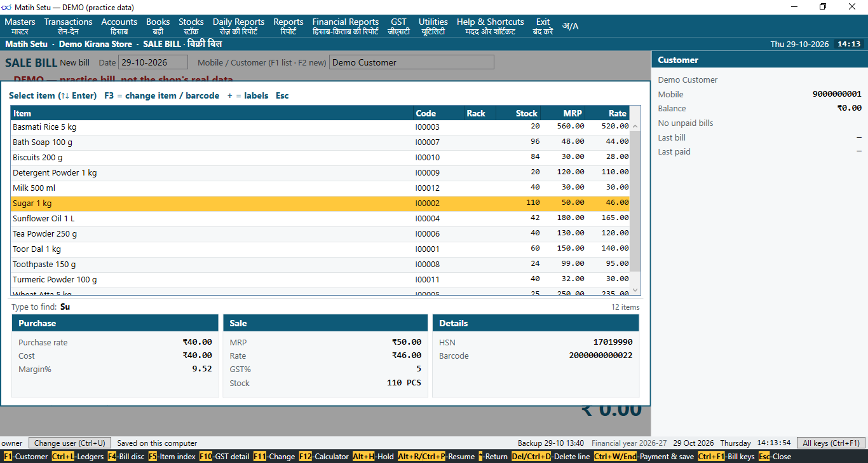Click the Stock column header
The width and height of the screenshot is (868, 463).
click(518, 113)
